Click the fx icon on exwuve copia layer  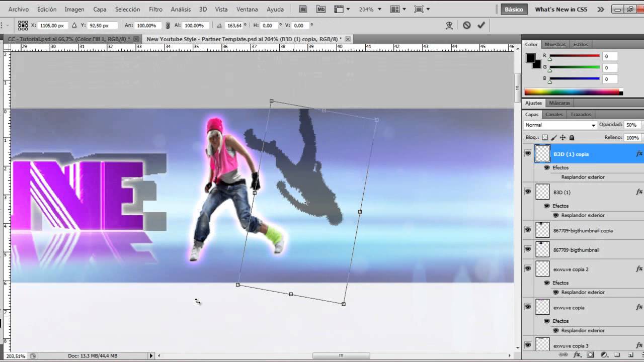(x=639, y=307)
